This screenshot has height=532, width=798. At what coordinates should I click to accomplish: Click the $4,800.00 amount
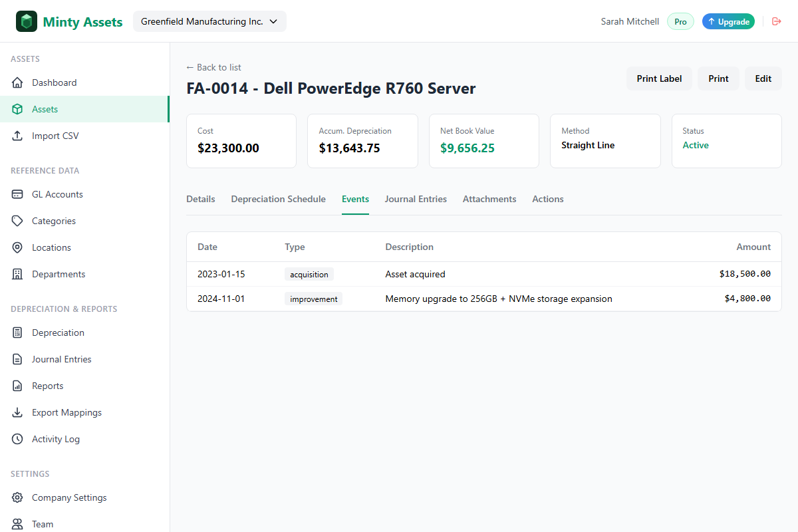coord(747,299)
